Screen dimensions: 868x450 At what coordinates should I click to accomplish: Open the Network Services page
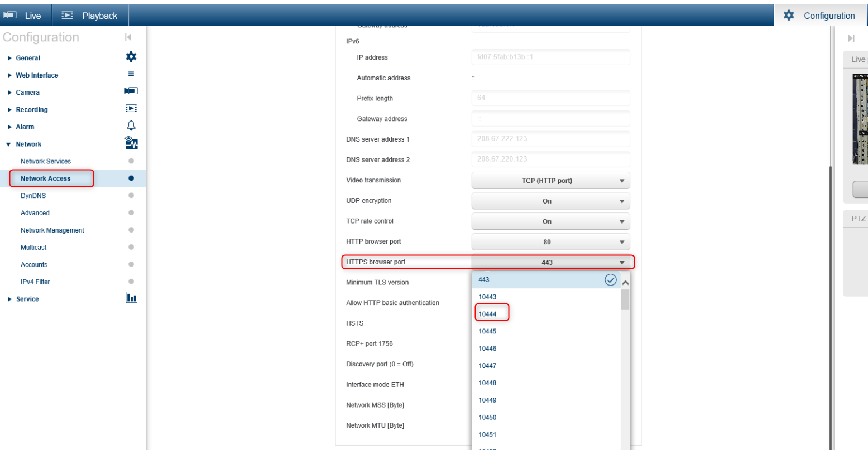pyautogui.click(x=46, y=162)
